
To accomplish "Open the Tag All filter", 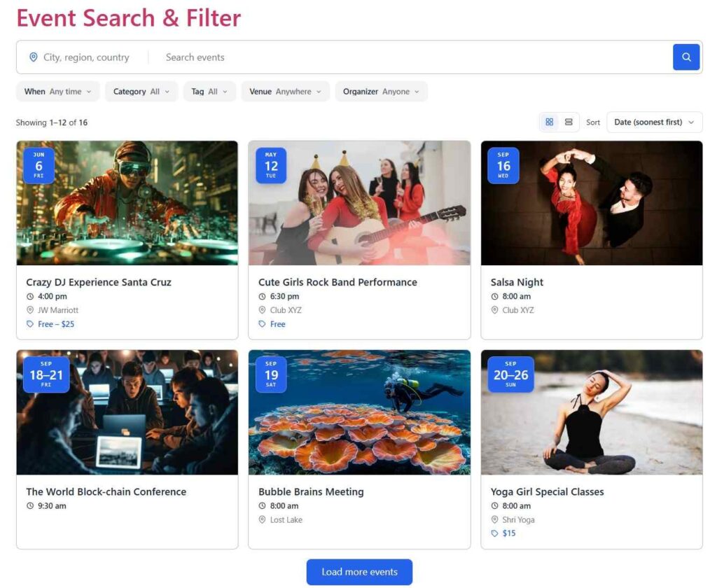I will pyautogui.click(x=209, y=92).
